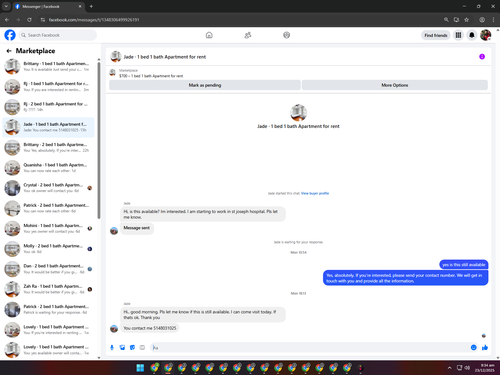The image size is (500, 375).
Task: Click the $700 1 bed 1 bath listing info
Action: pyautogui.click(x=151, y=76)
